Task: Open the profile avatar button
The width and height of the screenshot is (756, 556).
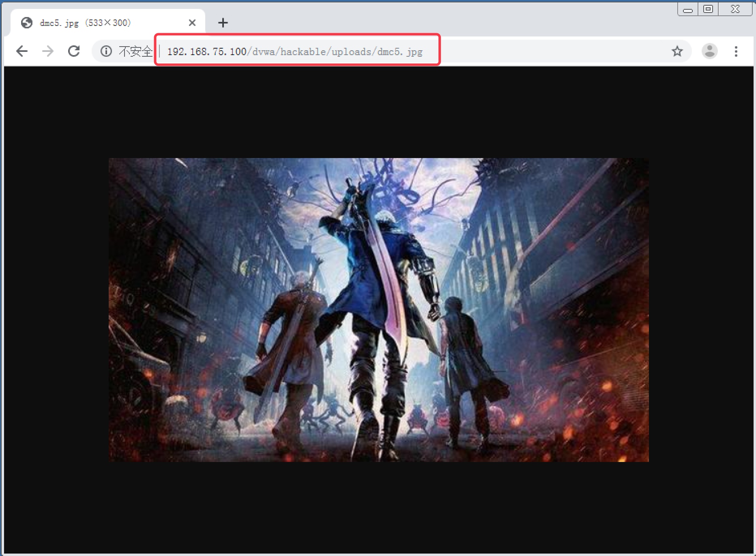Action: [x=710, y=51]
